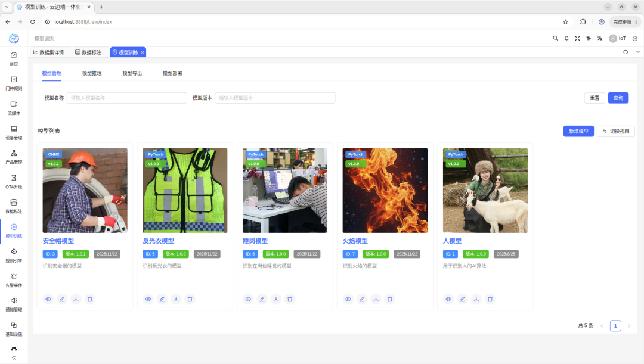Click the 查询 search button

click(618, 98)
